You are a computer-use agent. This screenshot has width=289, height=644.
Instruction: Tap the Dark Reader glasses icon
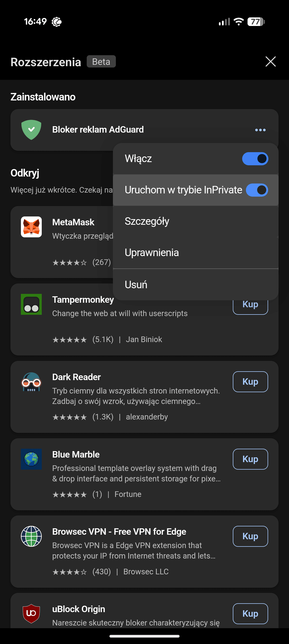pyautogui.click(x=31, y=382)
